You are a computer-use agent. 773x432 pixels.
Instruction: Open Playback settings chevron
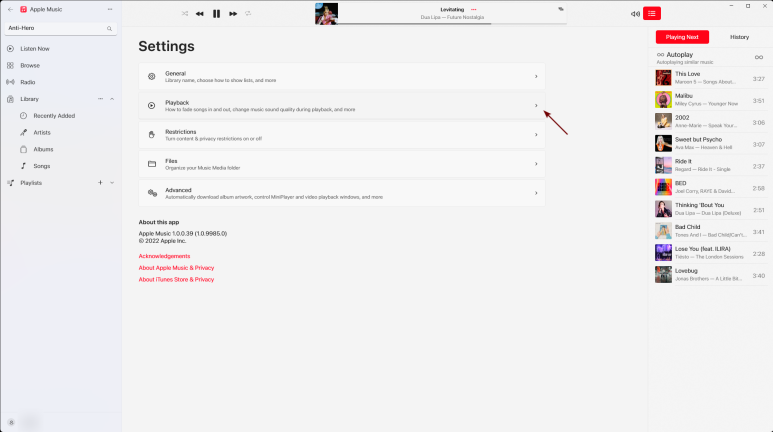(536, 106)
